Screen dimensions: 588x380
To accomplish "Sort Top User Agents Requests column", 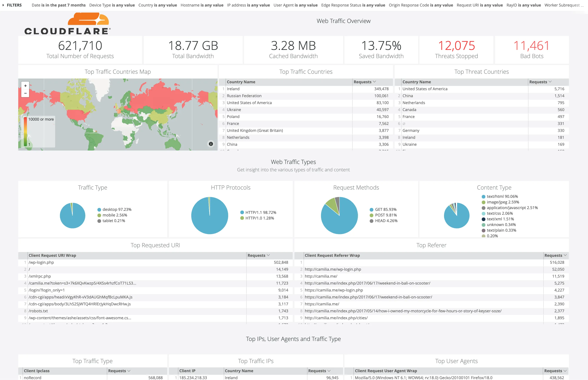I will [555, 371].
